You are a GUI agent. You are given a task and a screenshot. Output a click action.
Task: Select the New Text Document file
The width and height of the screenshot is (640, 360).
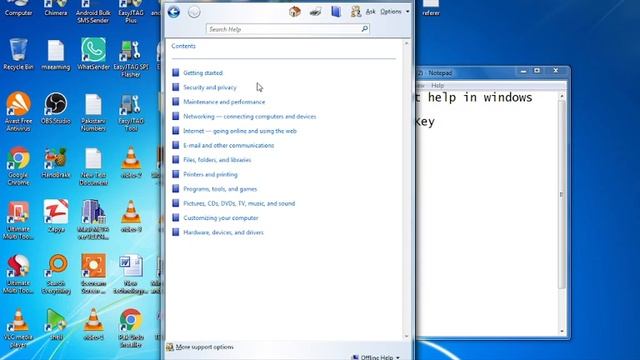pos(93,166)
